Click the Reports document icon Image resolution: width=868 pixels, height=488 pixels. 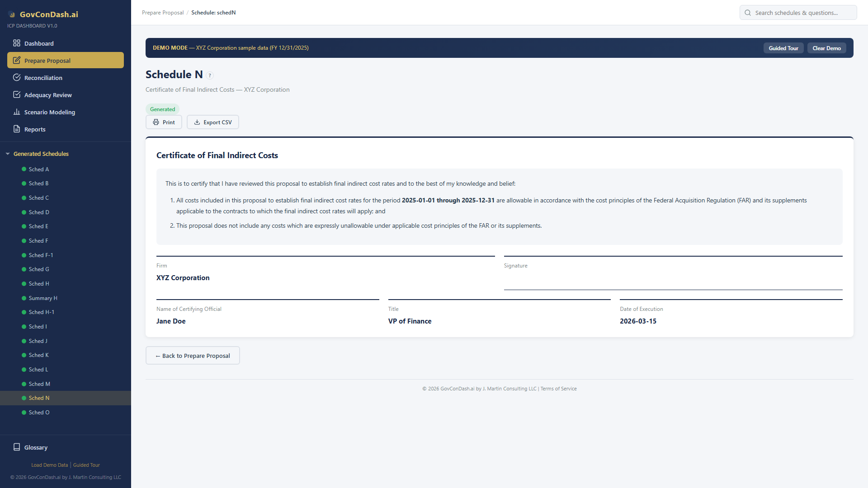click(x=17, y=129)
